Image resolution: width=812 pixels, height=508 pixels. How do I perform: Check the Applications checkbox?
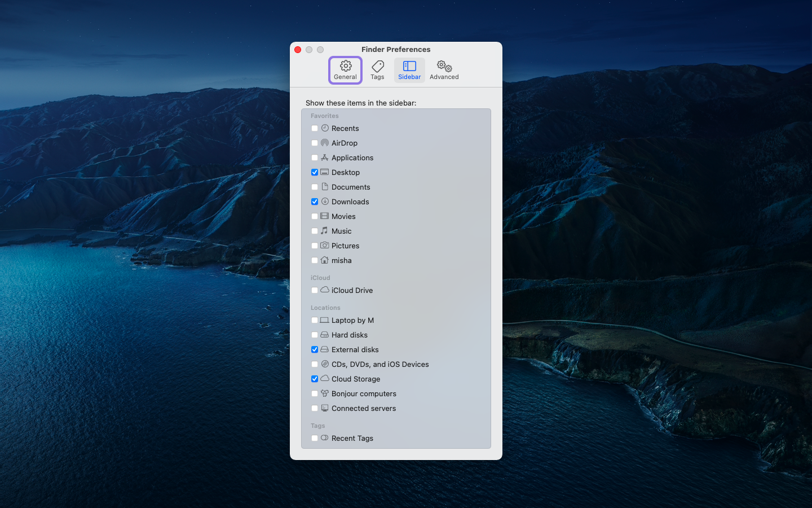click(315, 158)
